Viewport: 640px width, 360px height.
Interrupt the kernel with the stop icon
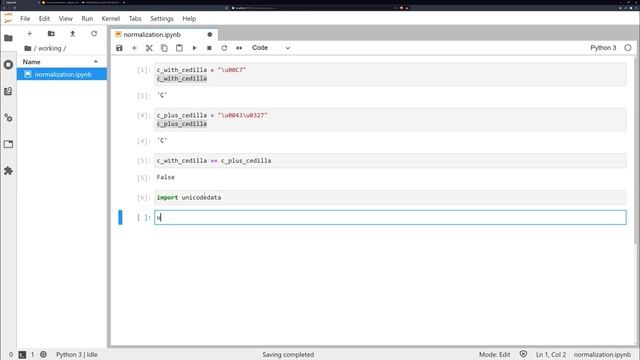[x=209, y=48]
